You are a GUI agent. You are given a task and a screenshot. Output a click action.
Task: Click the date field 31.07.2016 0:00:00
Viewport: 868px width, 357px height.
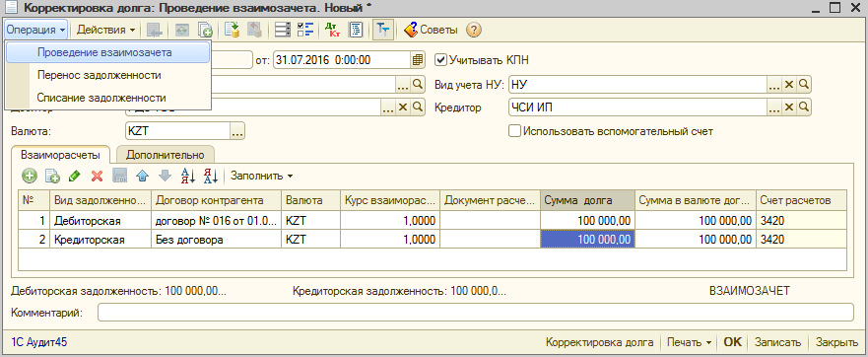point(342,59)
